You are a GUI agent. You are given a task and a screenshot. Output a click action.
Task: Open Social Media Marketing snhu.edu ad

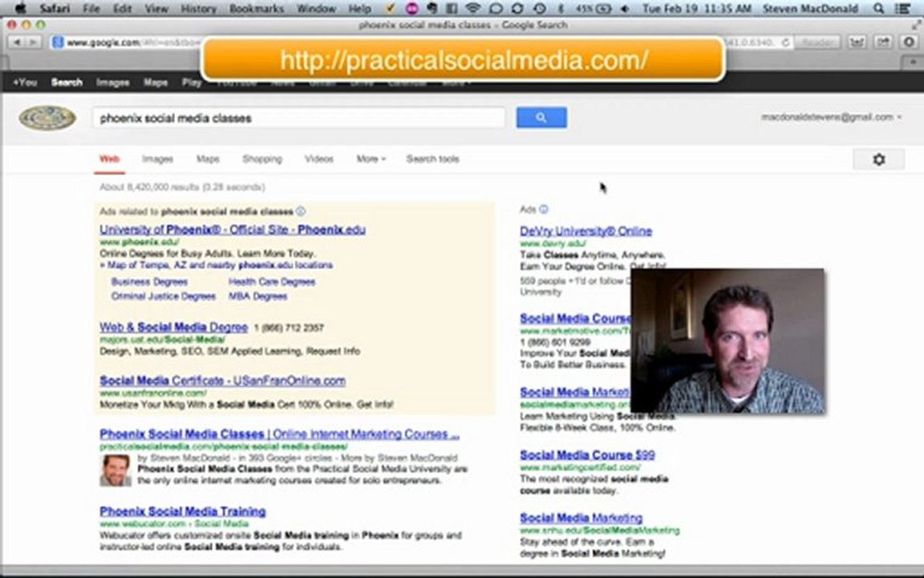[x=581, y=518]
